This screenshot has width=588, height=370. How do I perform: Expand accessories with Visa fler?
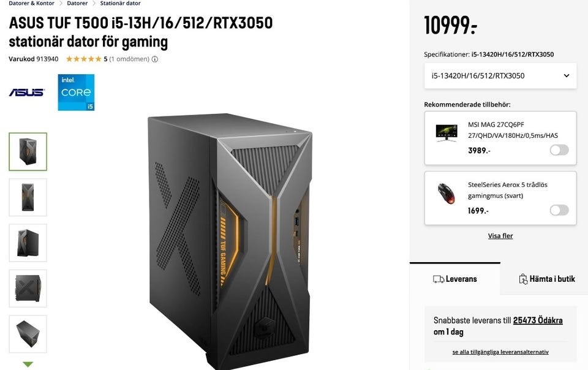500,236
